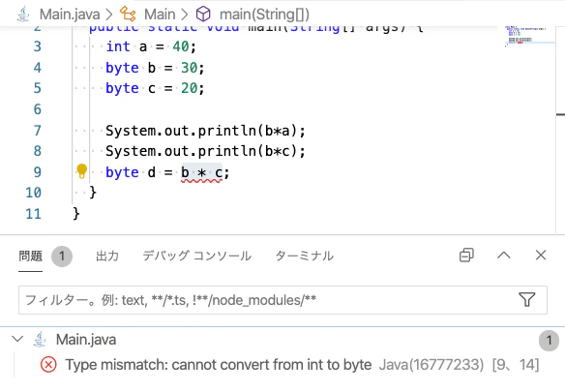This screenshot has width=565, height=392.
Task: Click the Java(16777233) error code
Action: click(x=431, y=365)
